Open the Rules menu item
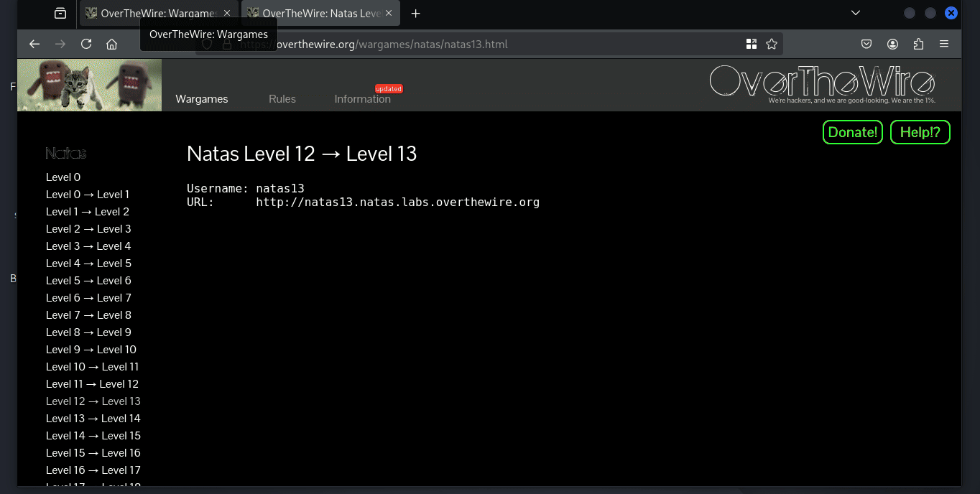Viewport: 980px width, 494px height. tap(282, 99)
